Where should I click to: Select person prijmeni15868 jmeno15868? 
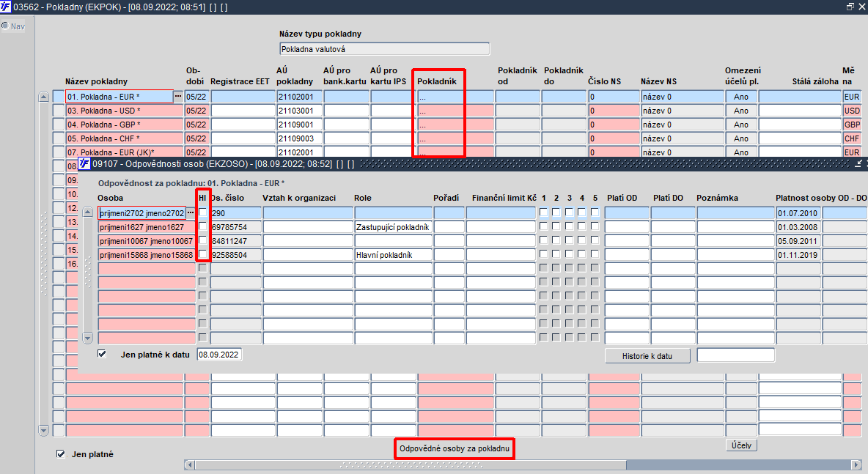147,254
